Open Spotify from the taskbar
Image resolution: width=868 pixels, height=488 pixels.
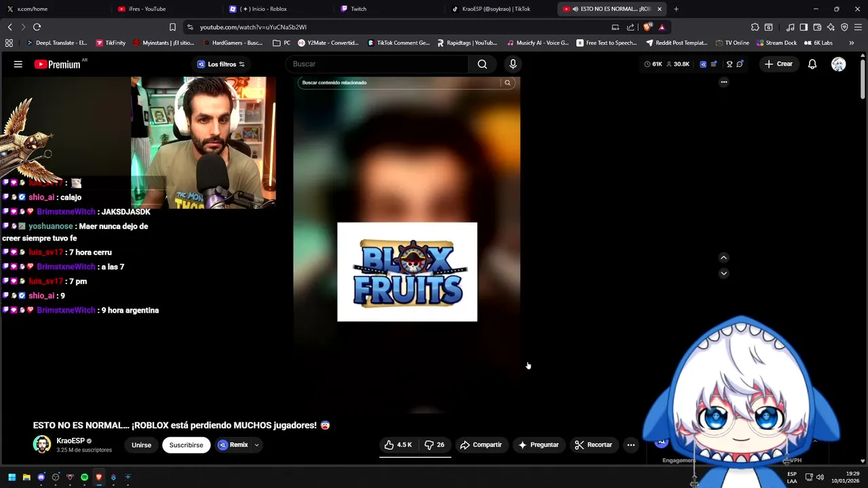(x=84, y=477)
